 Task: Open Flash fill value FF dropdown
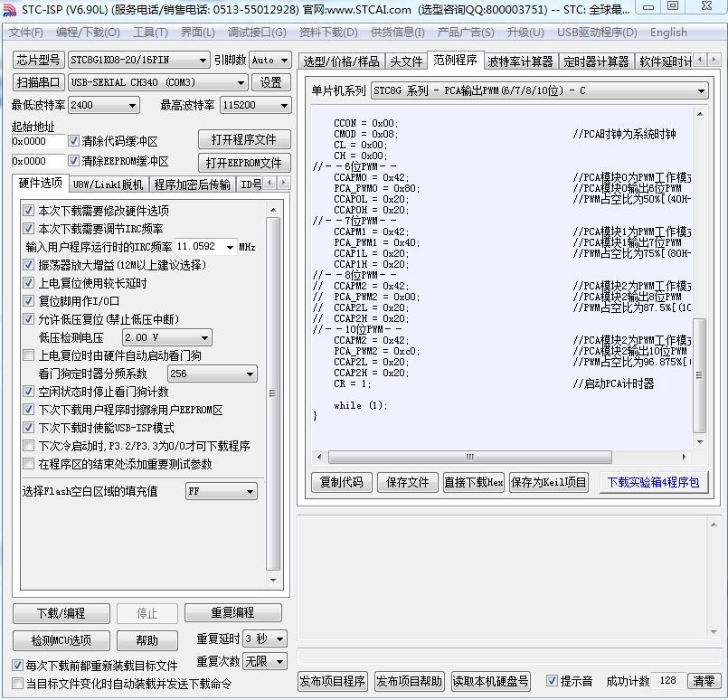click(x=222, y=491)
